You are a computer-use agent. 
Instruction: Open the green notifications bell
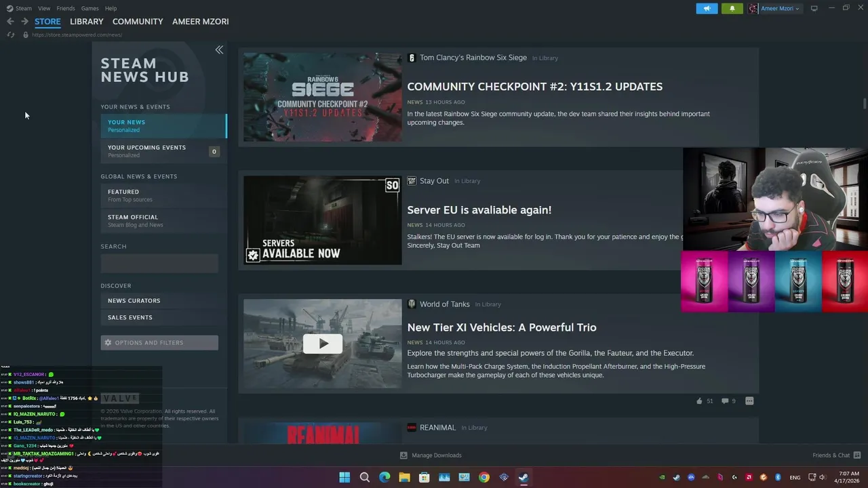pos(732,8)
